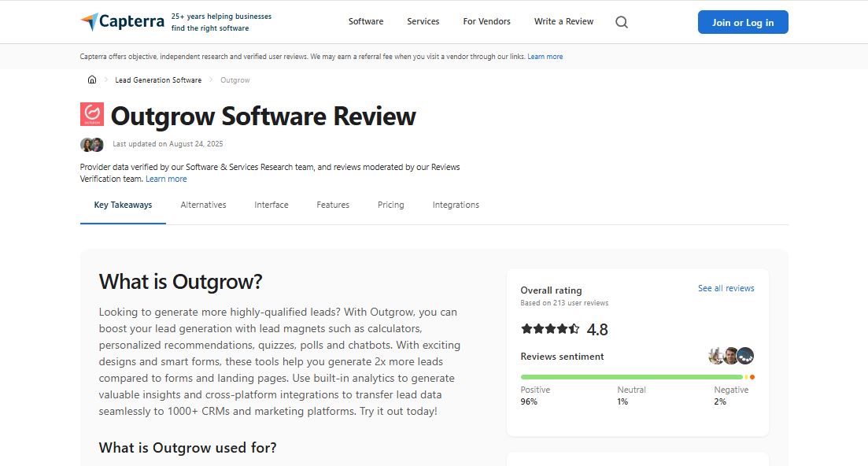868x466 pixels.
Task: Select Lead Generation Software breadcrumb
Action: pos(158,80)
